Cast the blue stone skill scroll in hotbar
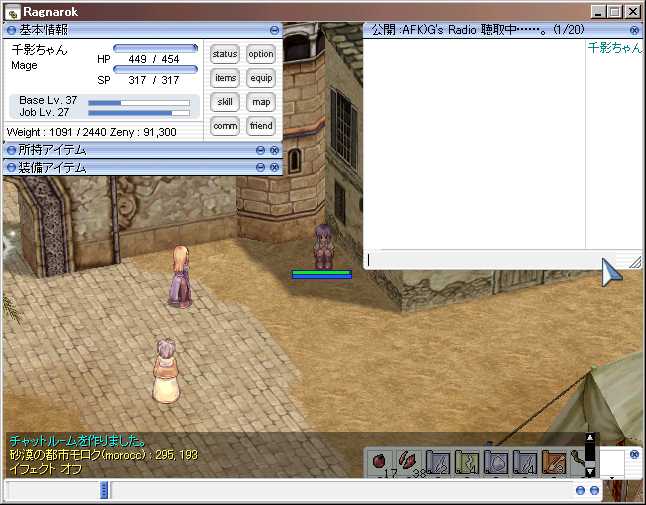Screen dimensions: 646x505 click(x=496, y=462)
